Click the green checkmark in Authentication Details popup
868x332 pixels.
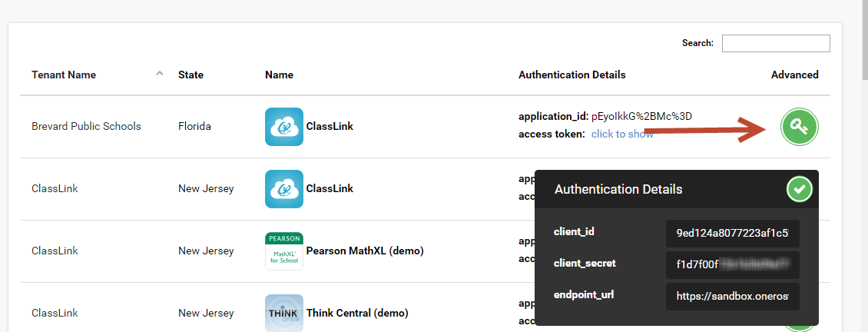[x=800, y=190]
